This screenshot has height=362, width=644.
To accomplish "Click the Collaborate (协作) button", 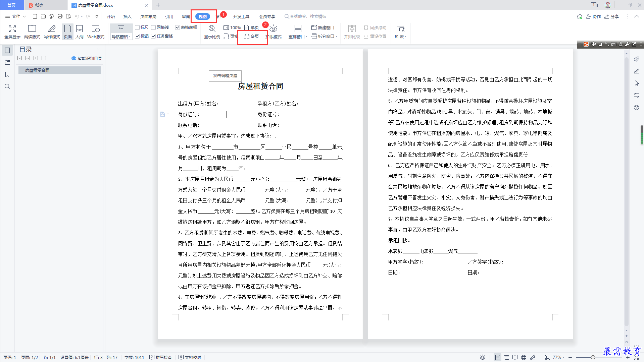I will pos(593,16).
